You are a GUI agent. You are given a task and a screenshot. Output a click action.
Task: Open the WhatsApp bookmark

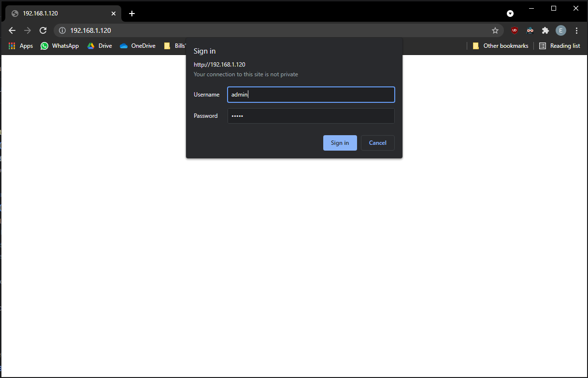(59, 46)
